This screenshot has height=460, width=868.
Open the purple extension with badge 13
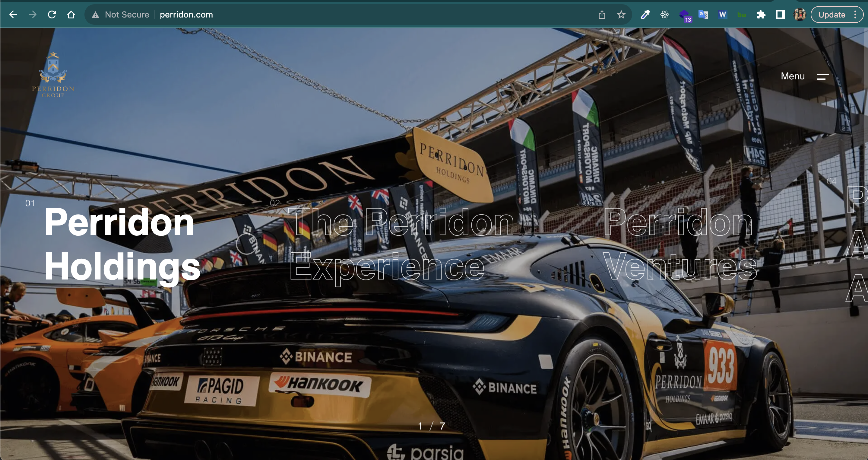click(684, 15)
